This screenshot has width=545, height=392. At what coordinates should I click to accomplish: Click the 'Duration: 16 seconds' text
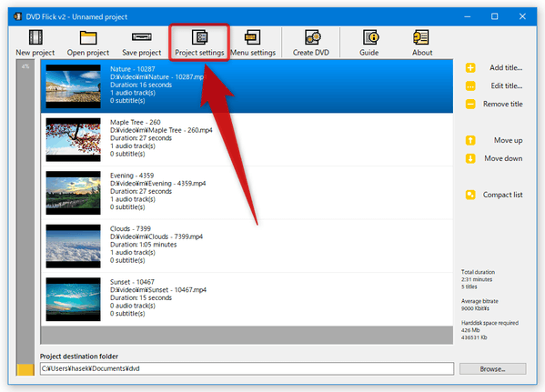[x=141, y=85]
